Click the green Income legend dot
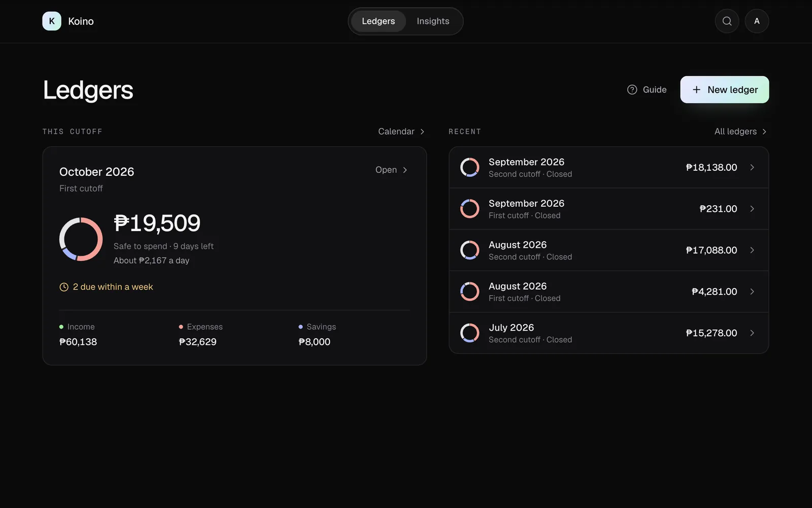This screenshot has height=508, width=812. pyautogui.click(x=61, y=327)
